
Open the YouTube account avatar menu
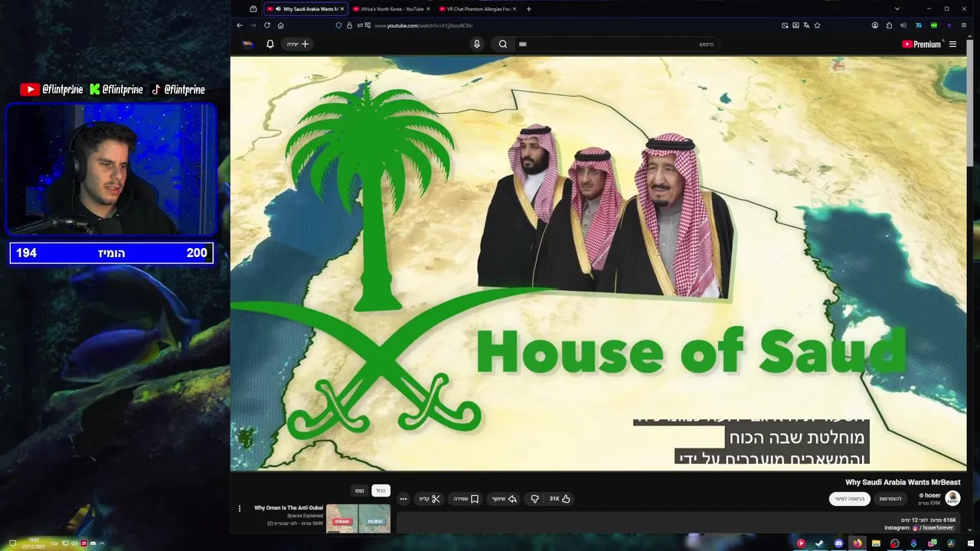point(247,44)
